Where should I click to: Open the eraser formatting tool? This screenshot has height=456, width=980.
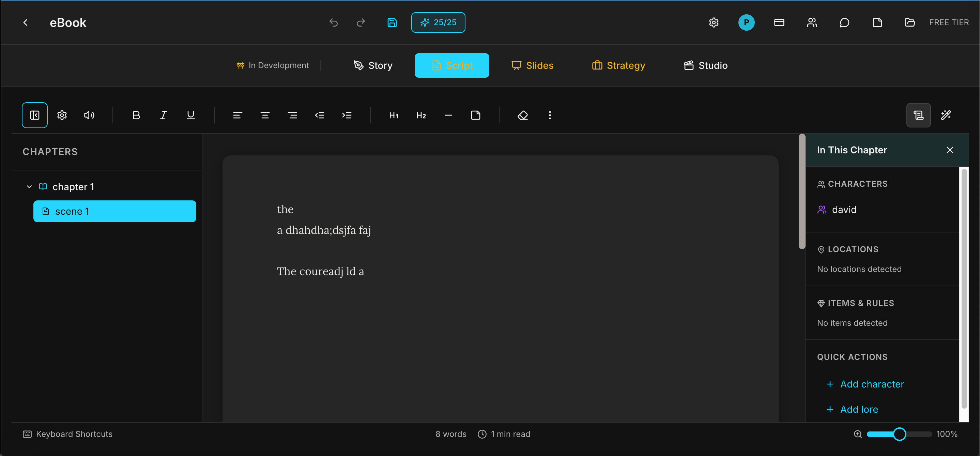tap(523, 115)
